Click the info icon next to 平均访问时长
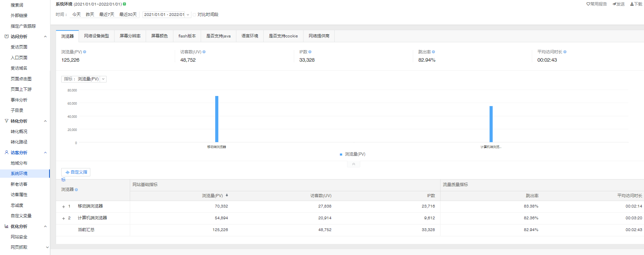This screenshot has height=255, width=644. click(x=565, y=52)
